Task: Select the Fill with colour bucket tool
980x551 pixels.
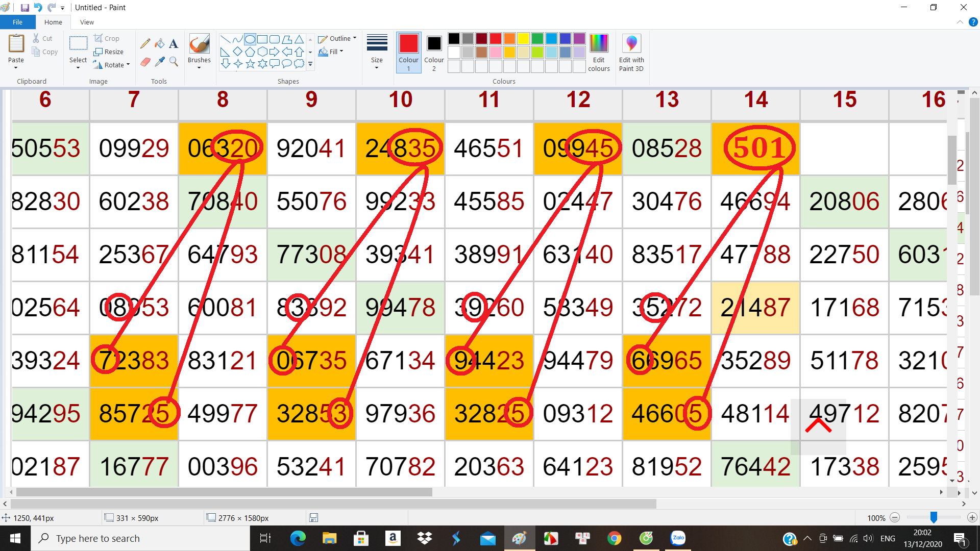Action: click(x=160, y=44)
